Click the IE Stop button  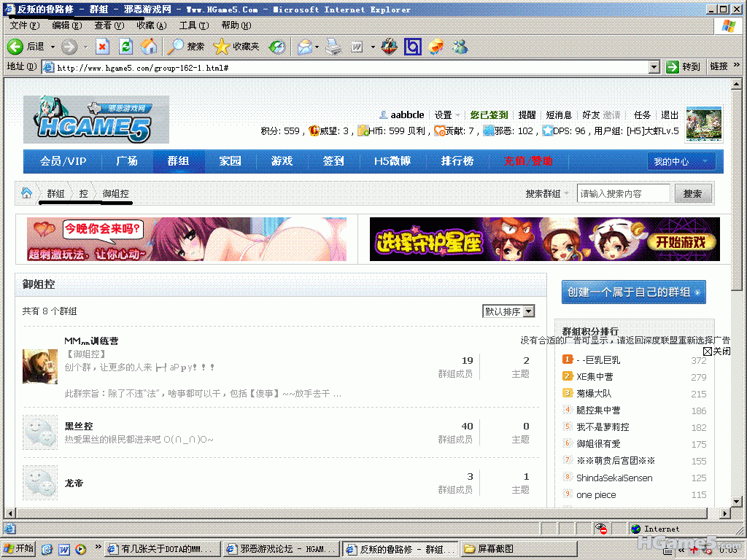102,47
